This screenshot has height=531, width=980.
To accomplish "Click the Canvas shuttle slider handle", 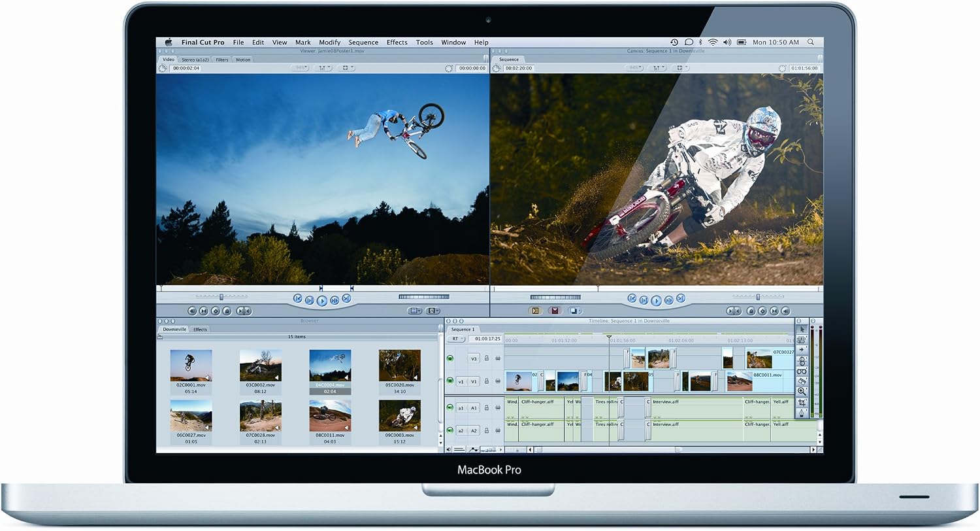I will [x=758, y=297].
